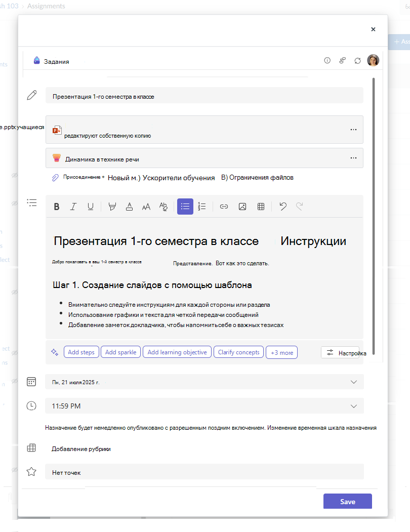Open the Настройка settings button

(x=341, y=353)
